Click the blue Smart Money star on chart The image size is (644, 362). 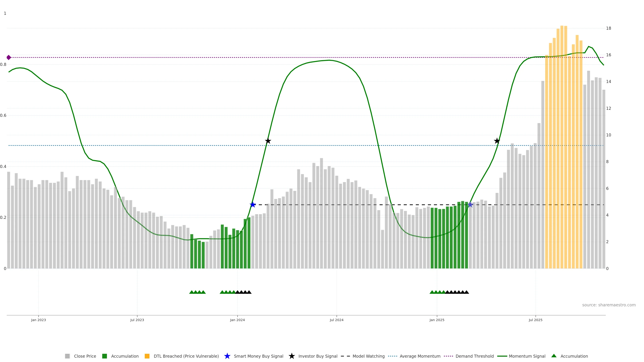pos(253,205)
